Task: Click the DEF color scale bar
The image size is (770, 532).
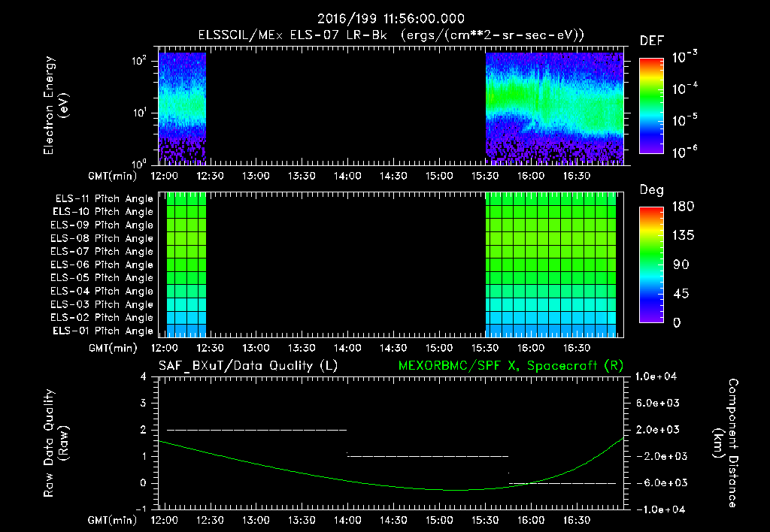Action: (651, 106)
